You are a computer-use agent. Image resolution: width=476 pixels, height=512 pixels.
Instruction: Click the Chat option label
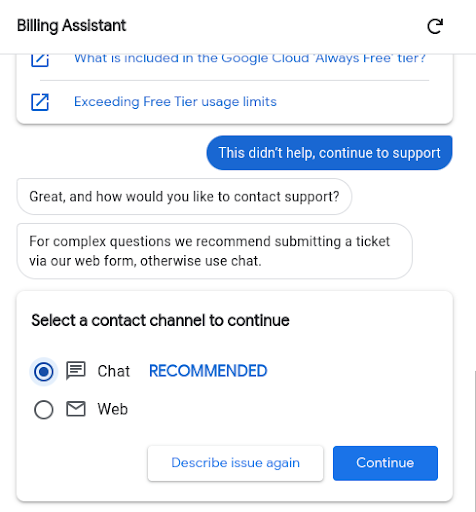(x=113, y=371)
